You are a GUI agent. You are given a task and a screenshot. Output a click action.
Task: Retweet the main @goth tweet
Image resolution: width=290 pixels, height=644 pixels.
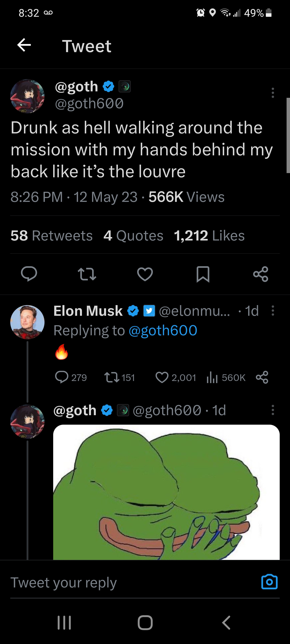point(87,274)
